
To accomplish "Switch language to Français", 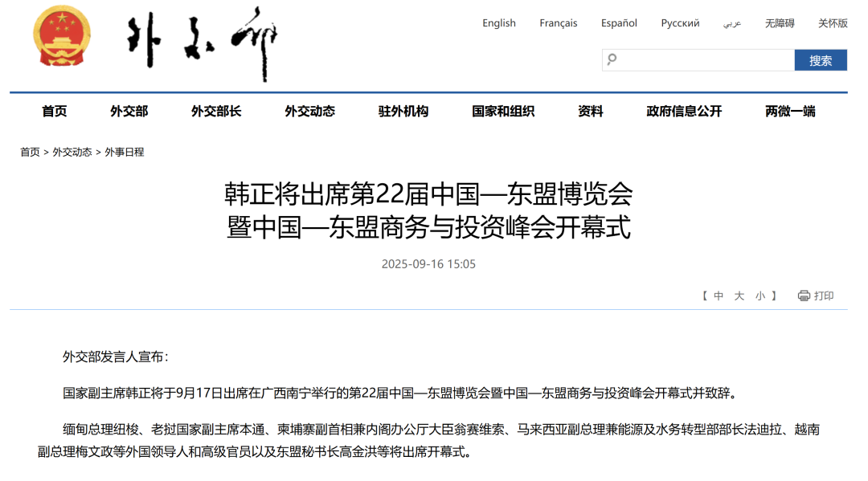I will [558, 23].
